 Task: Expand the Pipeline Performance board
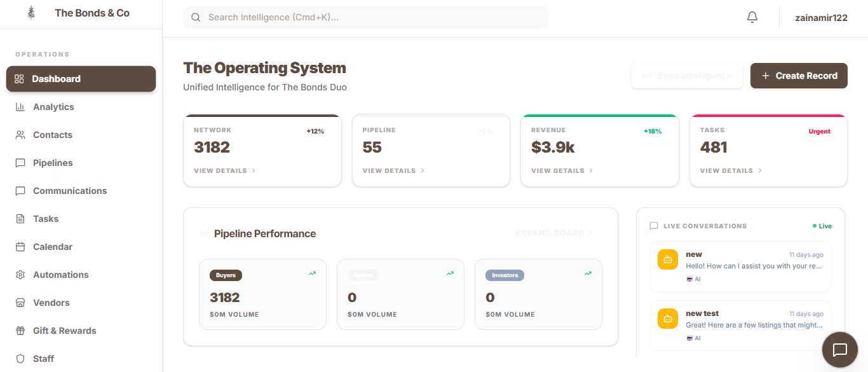(x=553, y=233)
